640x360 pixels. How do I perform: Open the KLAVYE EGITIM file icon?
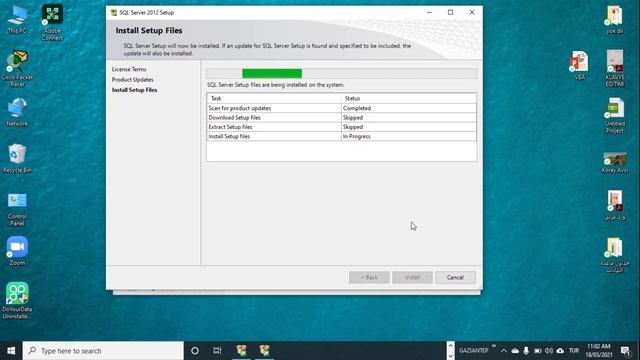point(615,69)
